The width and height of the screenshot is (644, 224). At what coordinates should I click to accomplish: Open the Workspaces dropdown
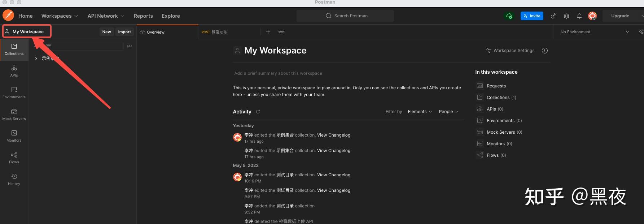click(60, 16)
